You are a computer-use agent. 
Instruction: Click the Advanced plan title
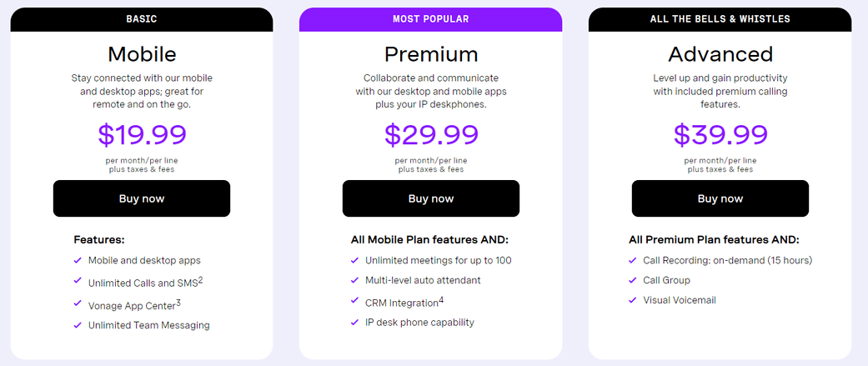(720, 54)
